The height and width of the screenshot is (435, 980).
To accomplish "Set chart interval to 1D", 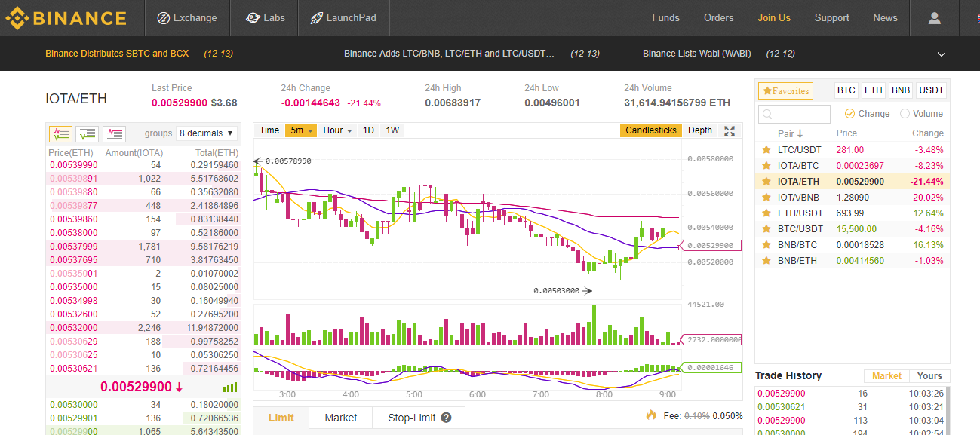I will tap(368, 130).
